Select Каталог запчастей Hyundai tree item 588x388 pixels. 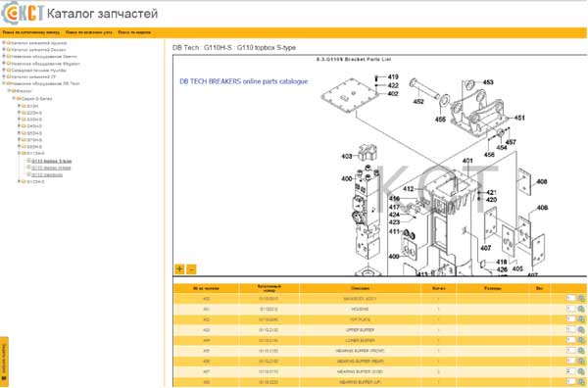coord(39,43)
